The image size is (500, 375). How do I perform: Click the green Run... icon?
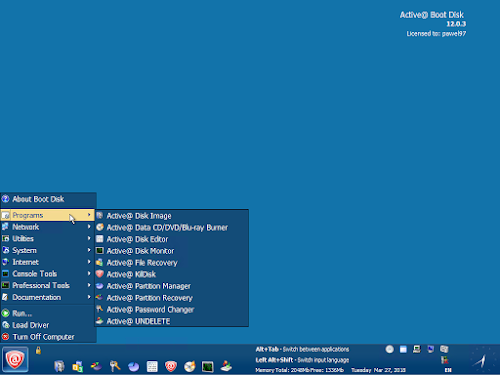click(6, 313)
